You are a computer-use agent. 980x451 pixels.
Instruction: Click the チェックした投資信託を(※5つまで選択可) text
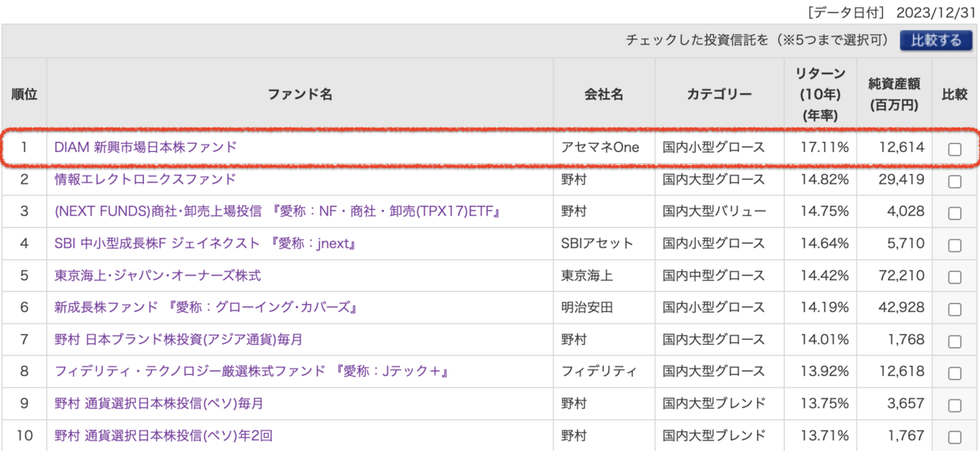coord(758,40)
